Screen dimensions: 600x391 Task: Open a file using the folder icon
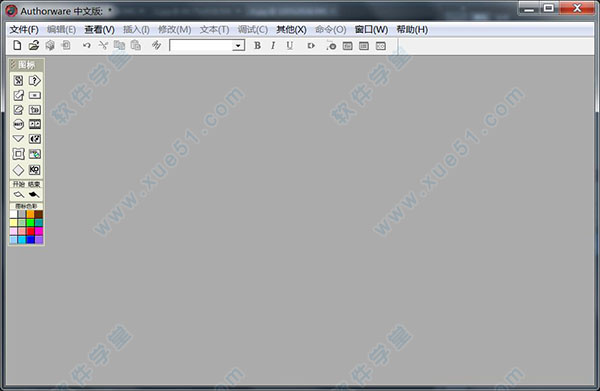[x=34, y=46]
